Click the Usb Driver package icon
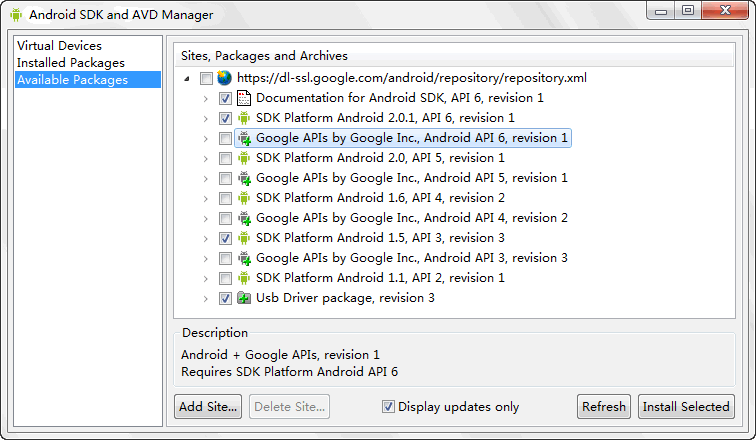 [x=244, y=298]
